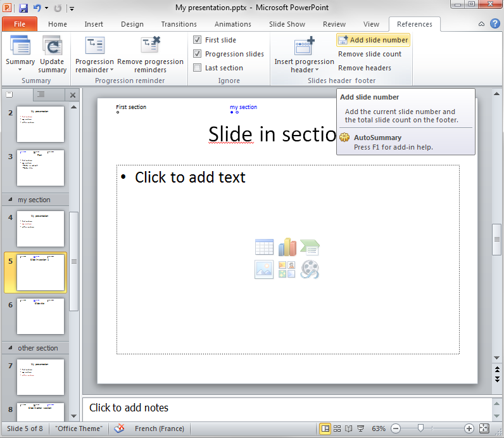Switch to the Transitions tab
Viewport: 504px width, 438px height.
pyautogui.click(x=179, y=24)
